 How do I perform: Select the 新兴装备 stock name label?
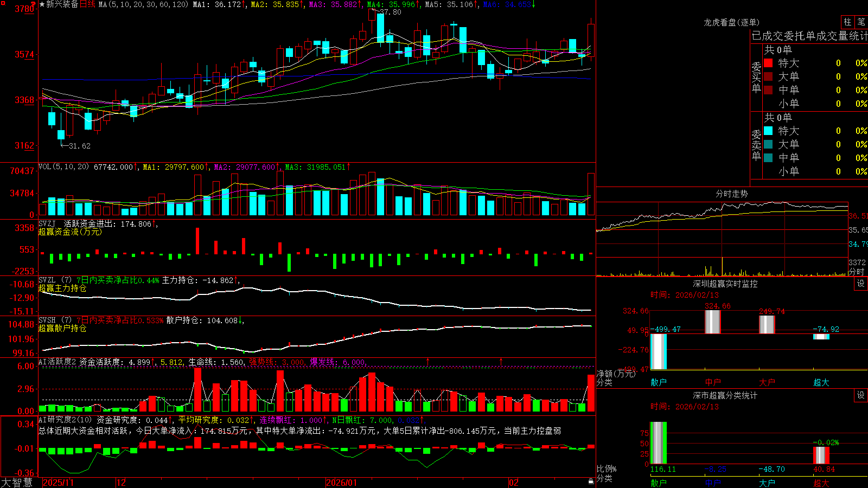tap(62, 4)
